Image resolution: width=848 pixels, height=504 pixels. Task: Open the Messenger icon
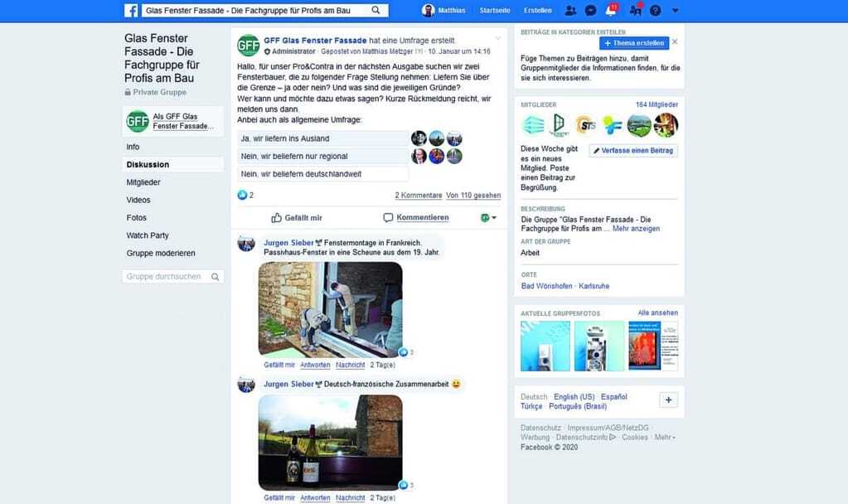[x=590, y=11]
